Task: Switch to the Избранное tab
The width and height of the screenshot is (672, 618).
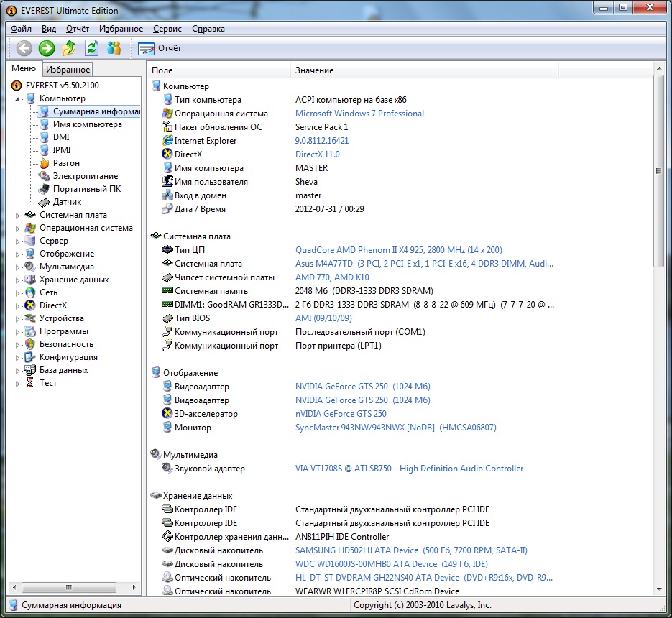Action: coord(68,70)
